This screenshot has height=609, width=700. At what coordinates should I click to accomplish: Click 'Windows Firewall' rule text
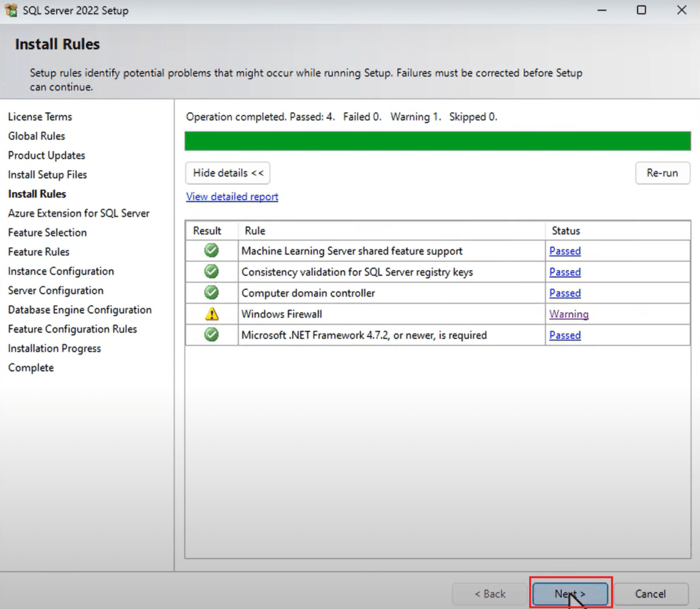coord(282,314)
